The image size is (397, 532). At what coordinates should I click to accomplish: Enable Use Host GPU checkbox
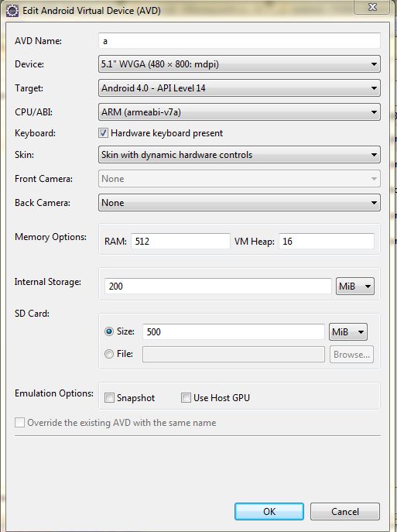point(186,397)
